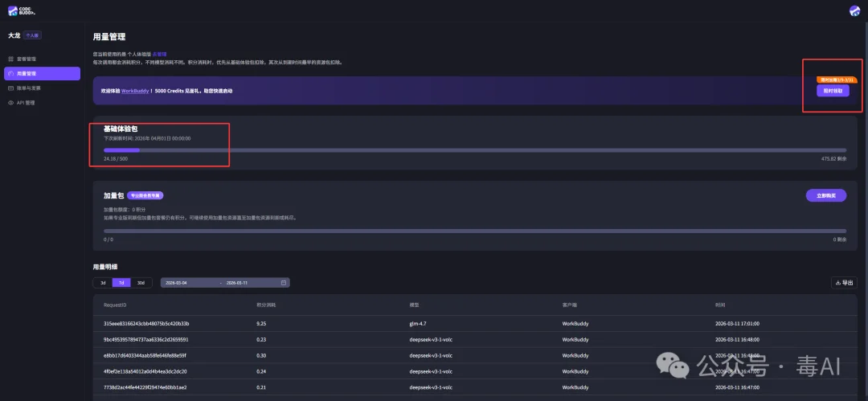Select the 7d time range option

(x=121, y=283)
